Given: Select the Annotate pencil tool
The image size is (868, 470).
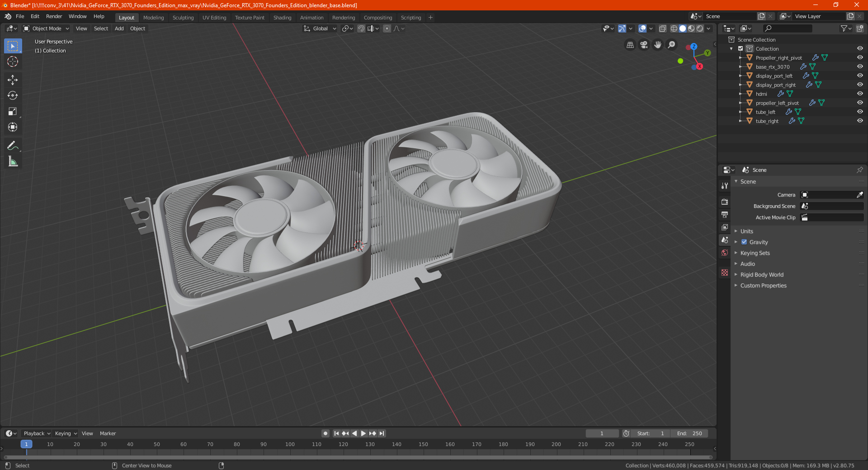Looking at the screenshot, I should (13, 146).
